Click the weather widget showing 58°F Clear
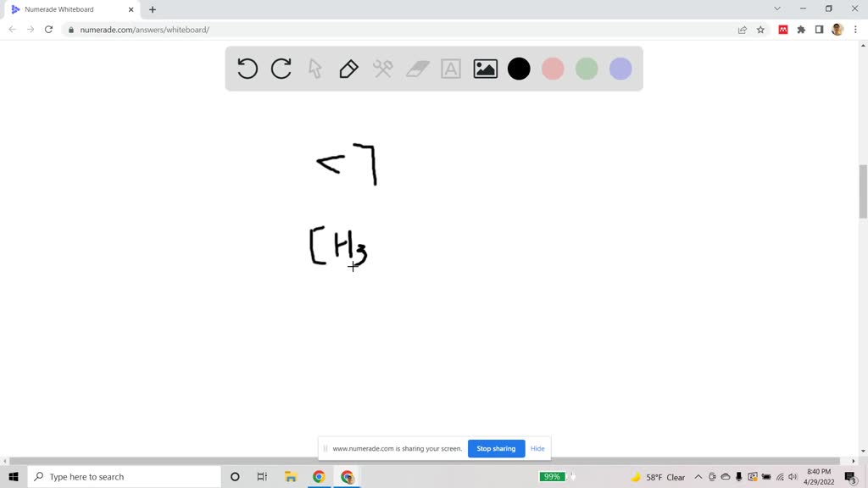The image size is (868, 488). coord(663,476)
